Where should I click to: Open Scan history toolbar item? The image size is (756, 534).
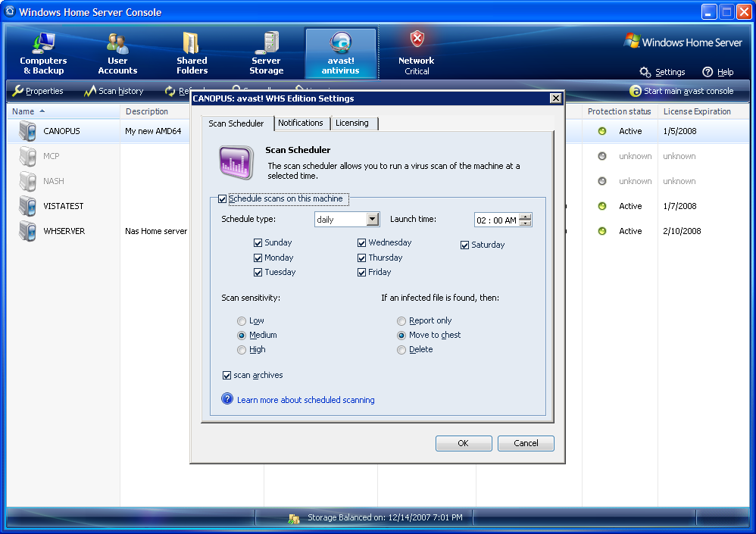pos(114,91)
